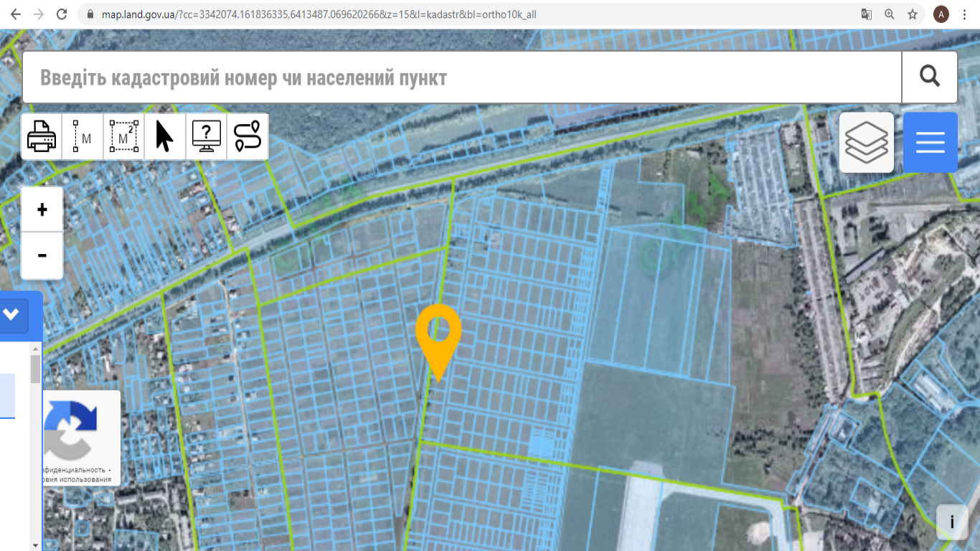Reload the page in browser
Screen dimensions: 980x551
click(62, 14)
